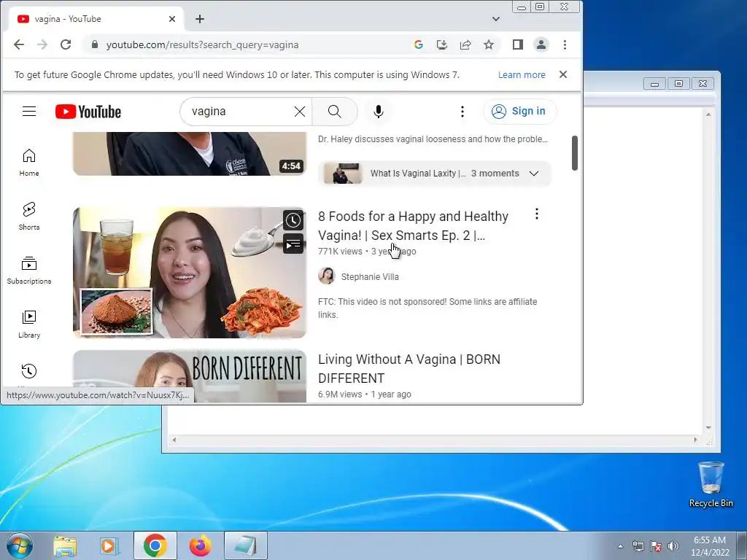The width and height of the screenshot is (747, 560).
Task: Go to the YouTube logo homepage
Action: tap(88, 112)
